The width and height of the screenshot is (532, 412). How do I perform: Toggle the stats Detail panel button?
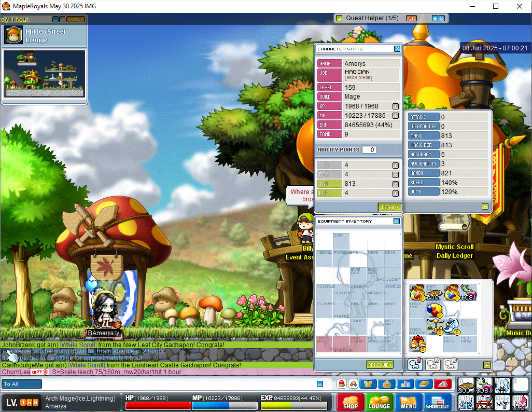coord(389,207)
